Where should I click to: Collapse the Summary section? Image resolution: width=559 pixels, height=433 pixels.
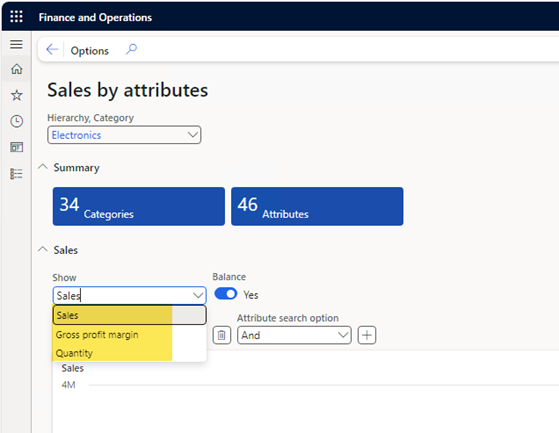43,167
